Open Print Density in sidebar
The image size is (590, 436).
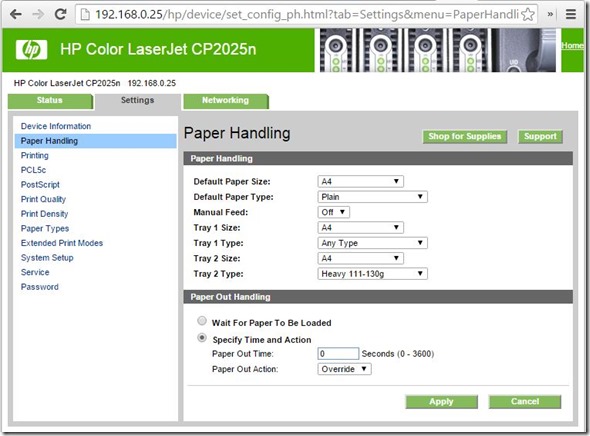[44, 214]
